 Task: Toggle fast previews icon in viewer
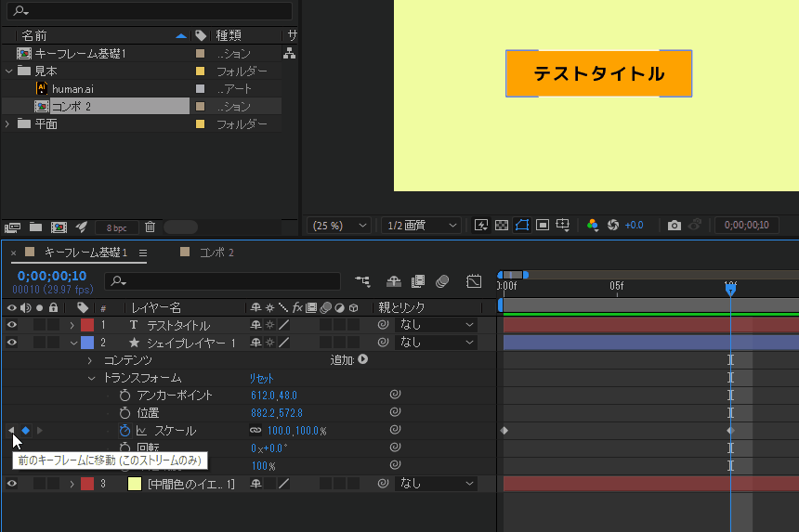481,225
